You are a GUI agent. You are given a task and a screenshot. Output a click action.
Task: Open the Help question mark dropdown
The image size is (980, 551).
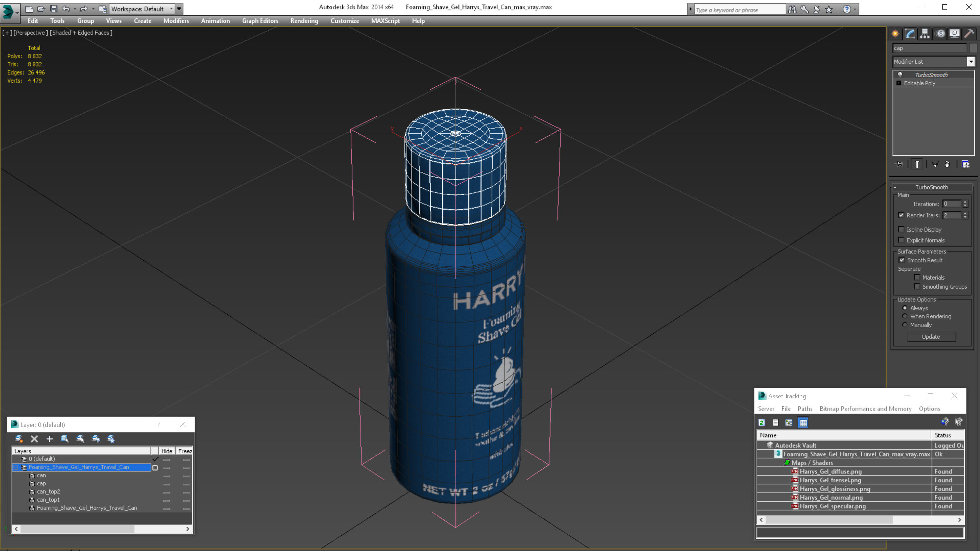click(855, 10)
